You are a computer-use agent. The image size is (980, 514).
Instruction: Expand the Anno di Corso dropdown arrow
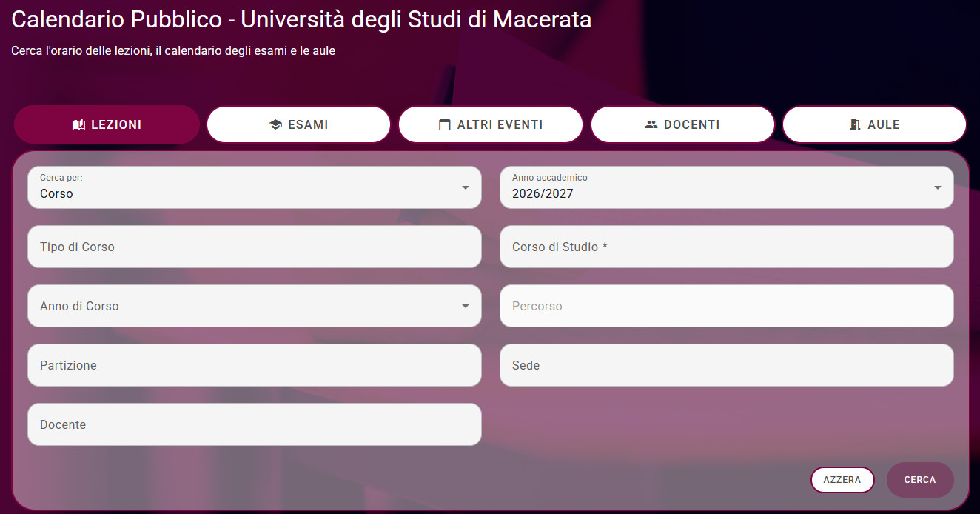click(466, 306)
